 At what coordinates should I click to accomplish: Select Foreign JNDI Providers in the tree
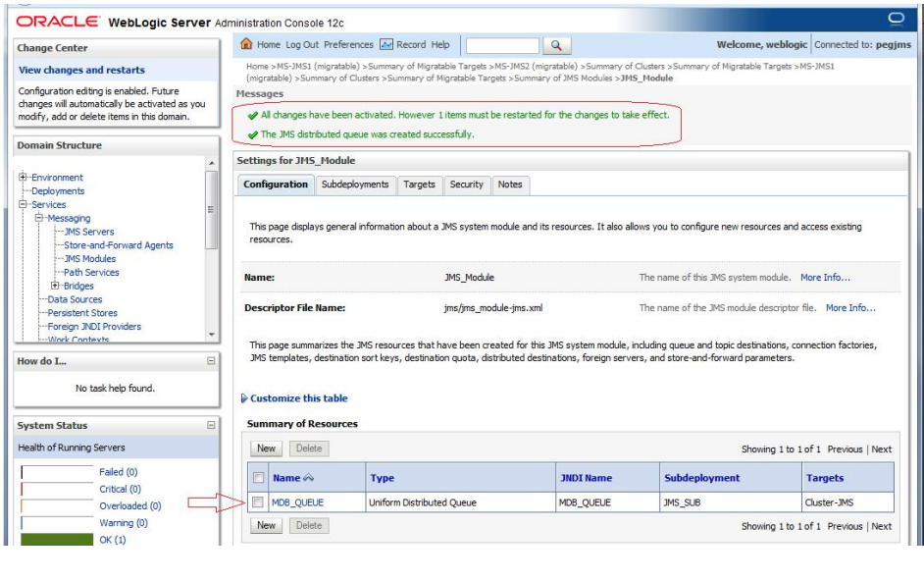pyautogui.click(x=94, y=326)
